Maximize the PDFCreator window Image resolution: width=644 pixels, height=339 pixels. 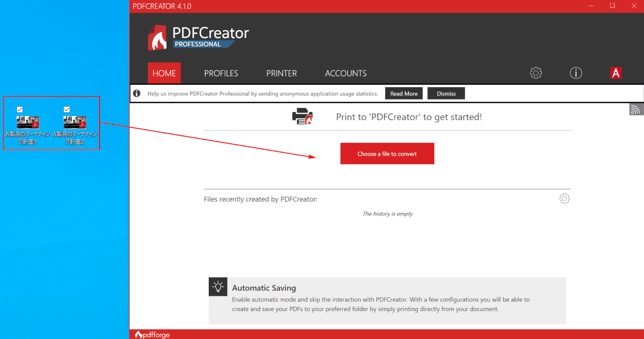tap(613, 6)
